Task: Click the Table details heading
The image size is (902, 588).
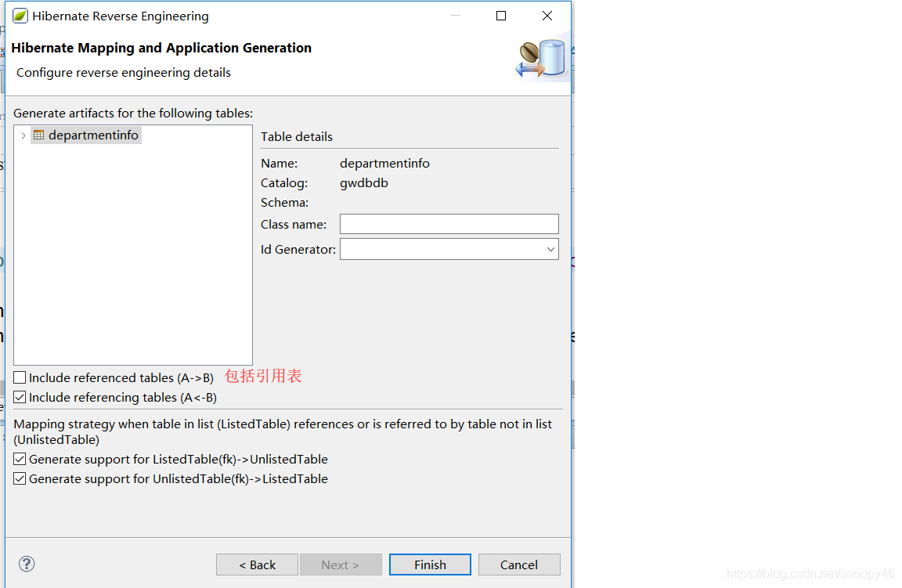Action: click(x=297, y=137)
